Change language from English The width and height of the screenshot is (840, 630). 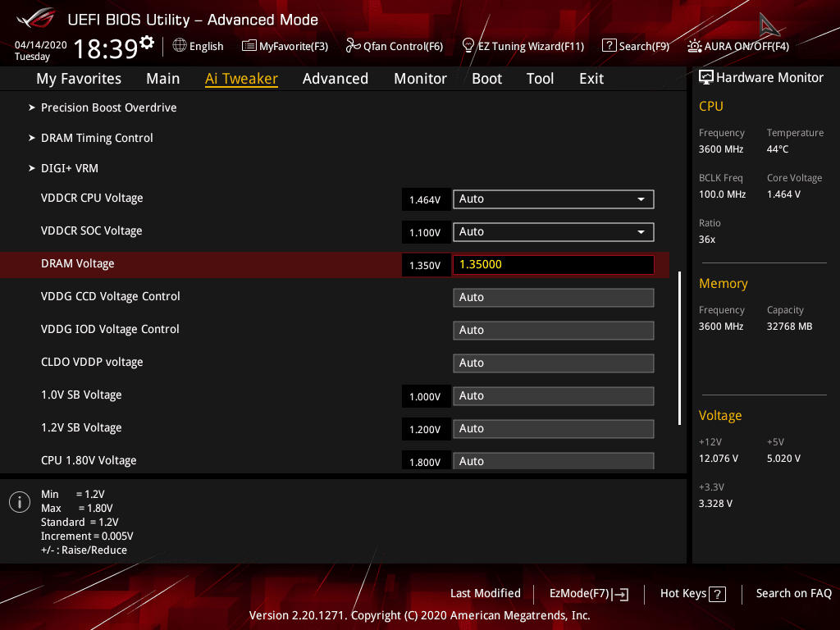[206, 46]
